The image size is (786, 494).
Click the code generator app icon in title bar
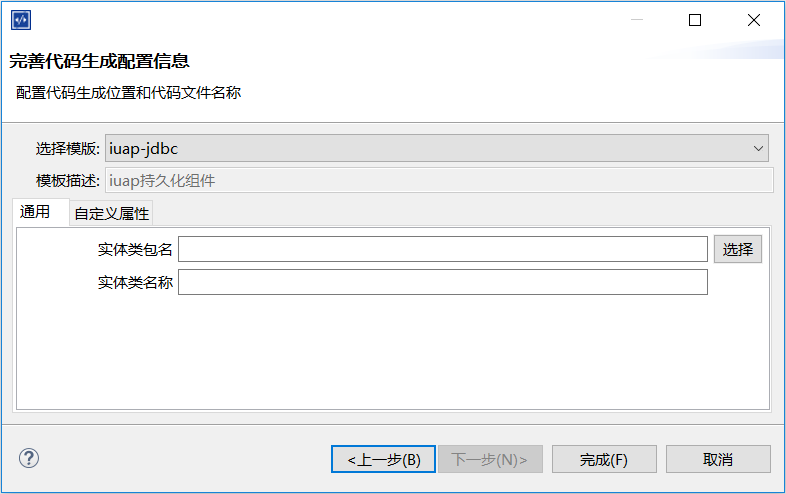(x=20, y=20)
